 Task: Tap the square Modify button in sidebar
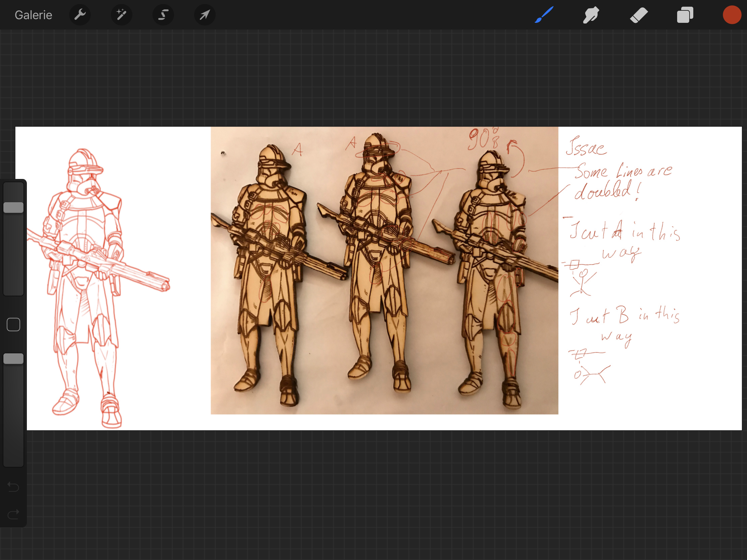pyautogui.click(x=13, y=324)
